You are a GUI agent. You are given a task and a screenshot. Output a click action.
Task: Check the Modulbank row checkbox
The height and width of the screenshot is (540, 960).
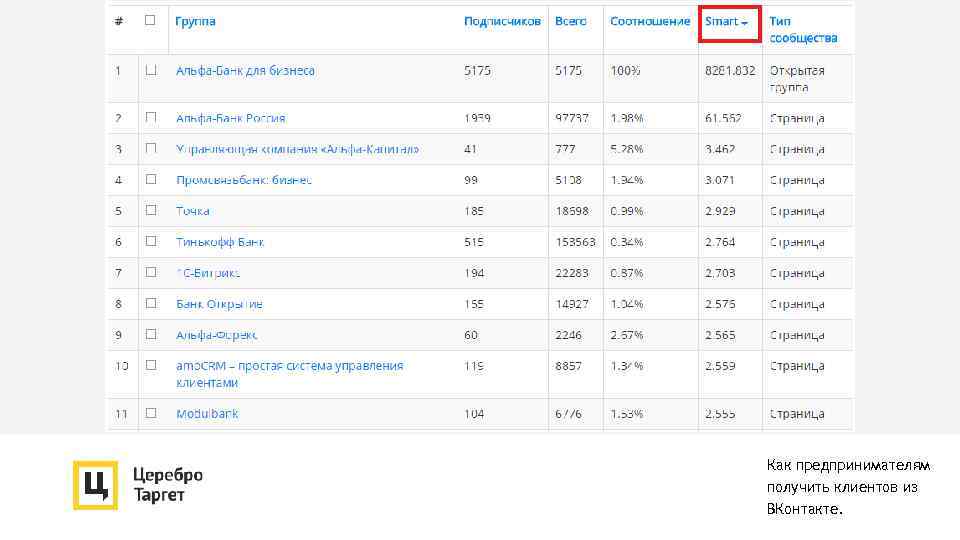[x=151, y=413]
